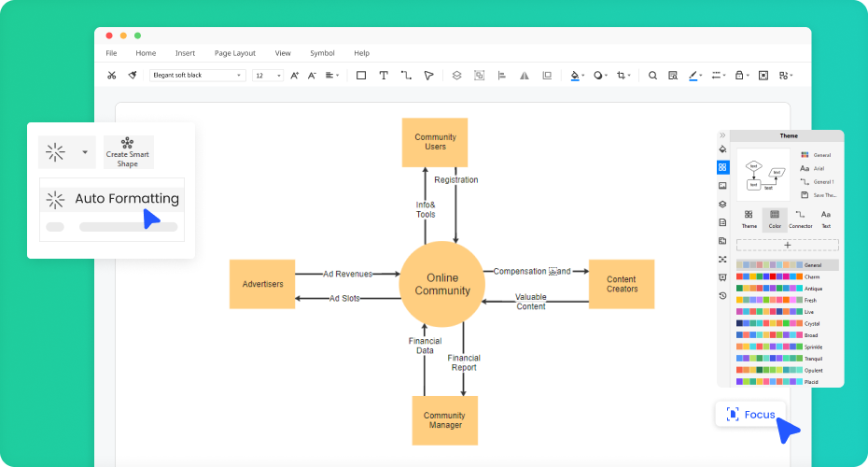
Task: Switch to the Connector tab in Theme panel
Action: (800, 219)
